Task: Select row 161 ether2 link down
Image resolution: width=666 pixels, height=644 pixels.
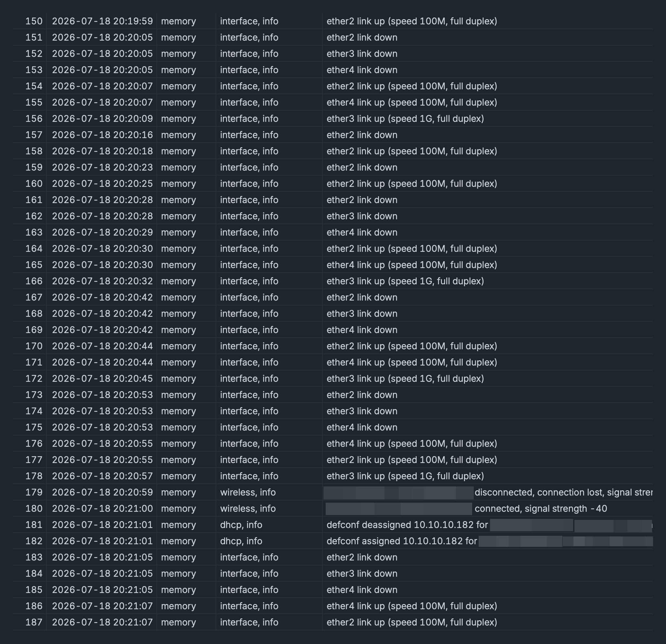Action: [x=333, y=200]
